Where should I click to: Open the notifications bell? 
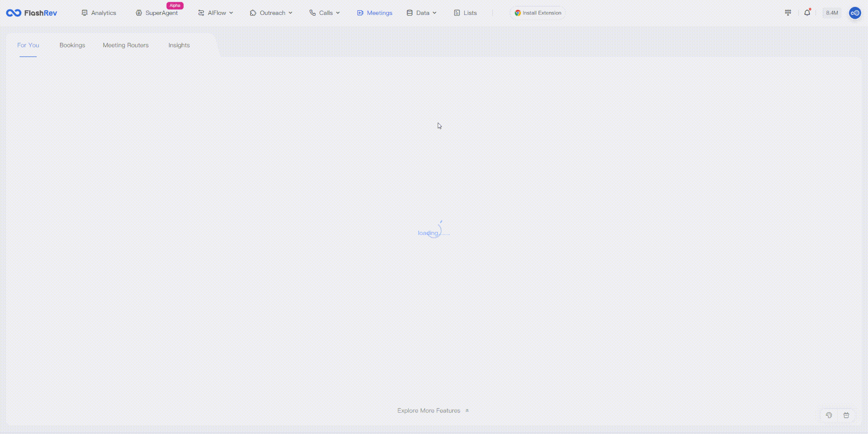pos(807,13)
